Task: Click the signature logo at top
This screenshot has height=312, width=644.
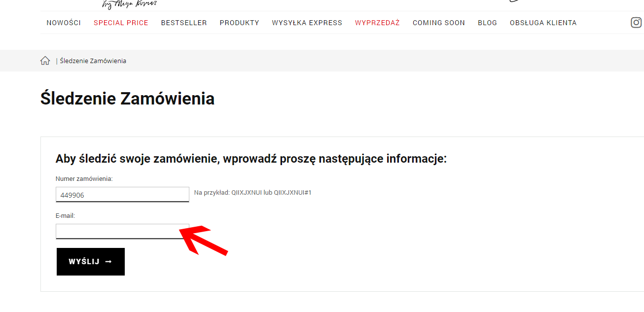Action: pyautogui.click(x=129, y=4)
